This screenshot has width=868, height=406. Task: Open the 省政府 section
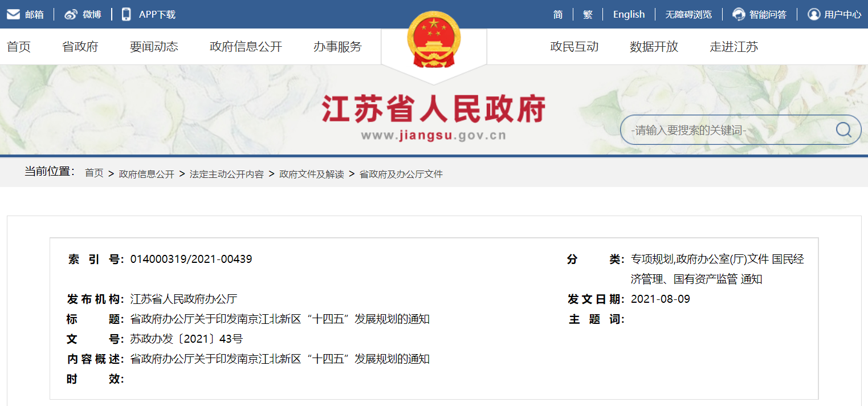click(x=80, y=47)
